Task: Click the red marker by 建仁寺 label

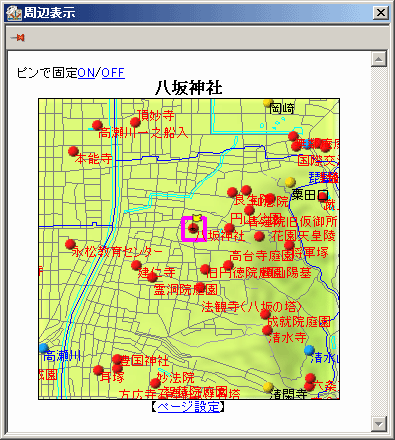Action: [136, 265]
